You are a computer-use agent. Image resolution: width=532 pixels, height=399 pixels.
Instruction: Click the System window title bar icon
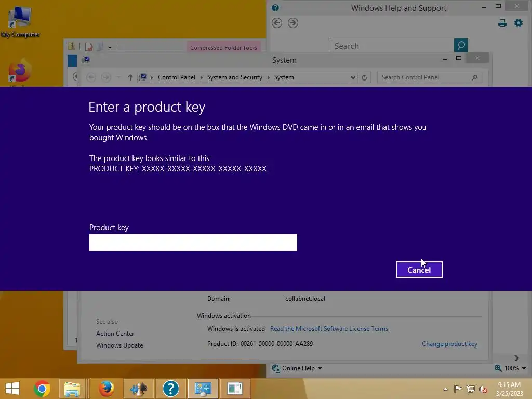point(86,60)
